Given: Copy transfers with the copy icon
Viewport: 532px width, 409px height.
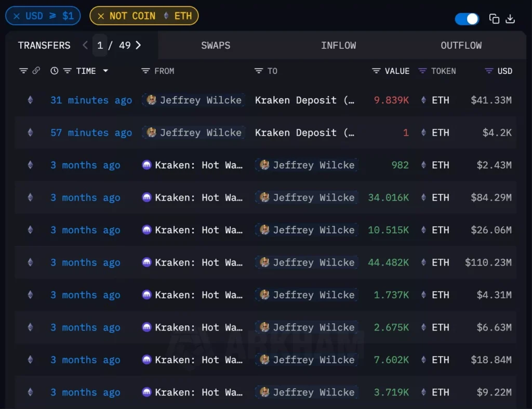Looking at the screenshot, I should tap(494, 19).
